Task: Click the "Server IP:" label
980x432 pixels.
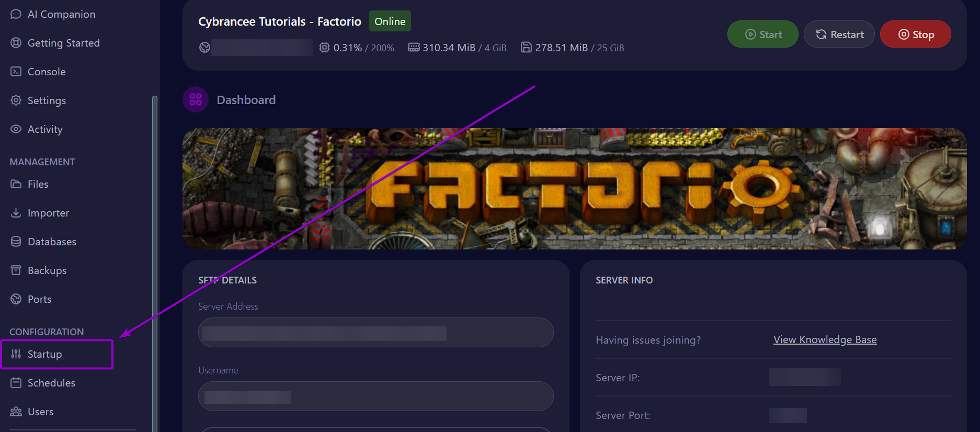Action: pos(618,378)
